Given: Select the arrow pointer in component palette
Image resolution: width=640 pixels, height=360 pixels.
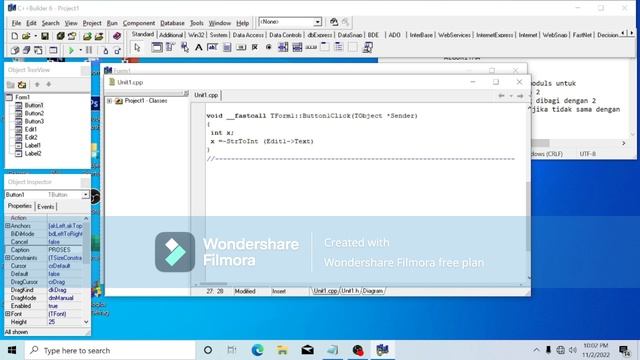Looking at the screenshot, I should [138, 47].
